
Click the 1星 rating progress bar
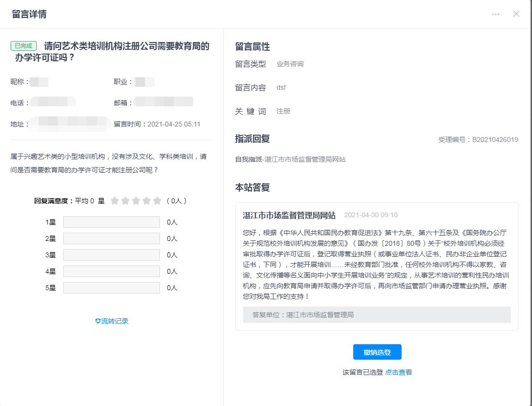click(x=111, y=222)
